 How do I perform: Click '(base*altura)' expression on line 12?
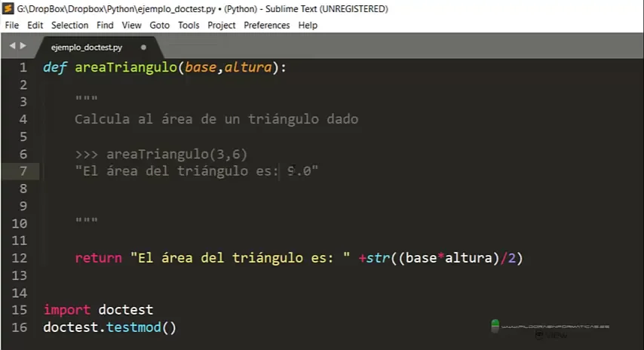pyautogui.click(x=449, y=258)
